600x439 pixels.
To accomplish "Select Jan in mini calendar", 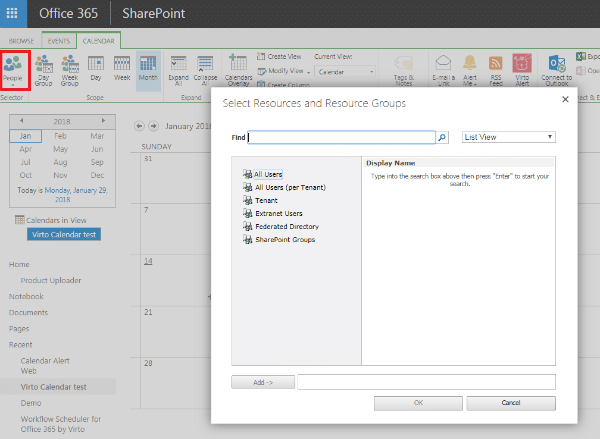I will (x=26, y=136).
